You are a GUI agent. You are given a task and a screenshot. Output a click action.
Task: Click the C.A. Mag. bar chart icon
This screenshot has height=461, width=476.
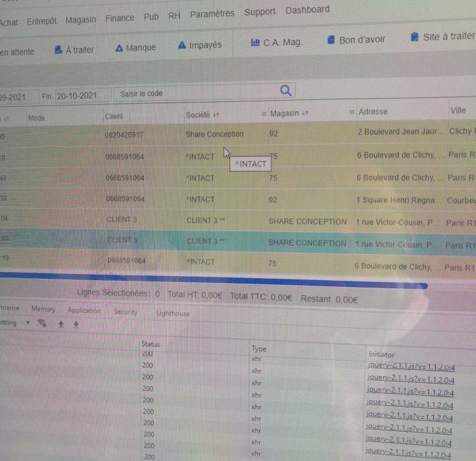[x=255, y=42]
